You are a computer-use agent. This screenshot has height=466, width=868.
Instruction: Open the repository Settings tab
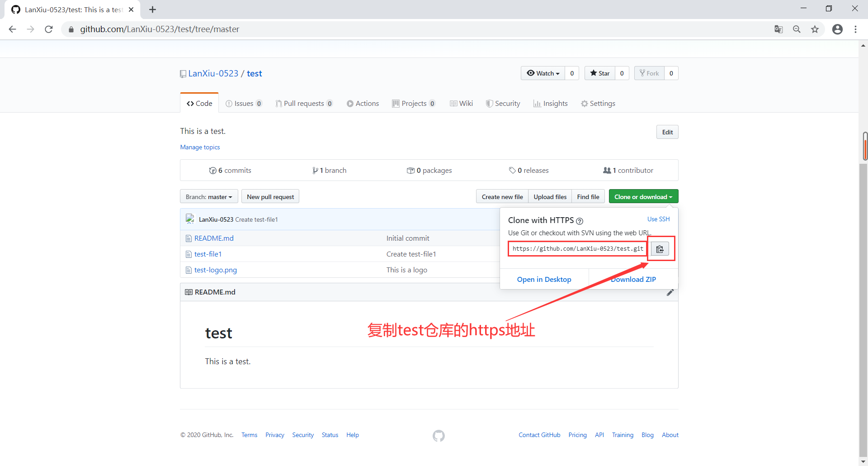pyautogui.click(x=598, y=103)
